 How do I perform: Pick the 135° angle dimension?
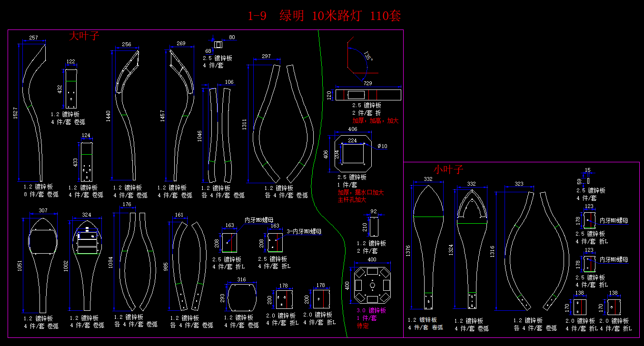tap(367, 56)
